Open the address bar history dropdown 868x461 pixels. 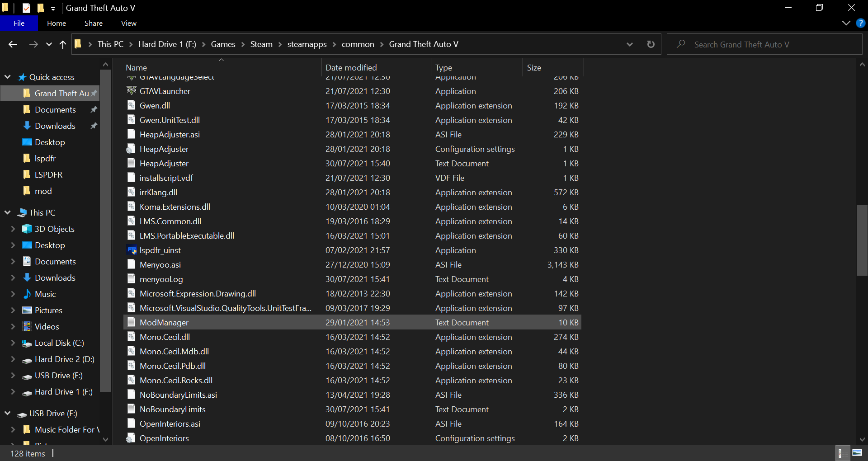[x=629, y=44]
